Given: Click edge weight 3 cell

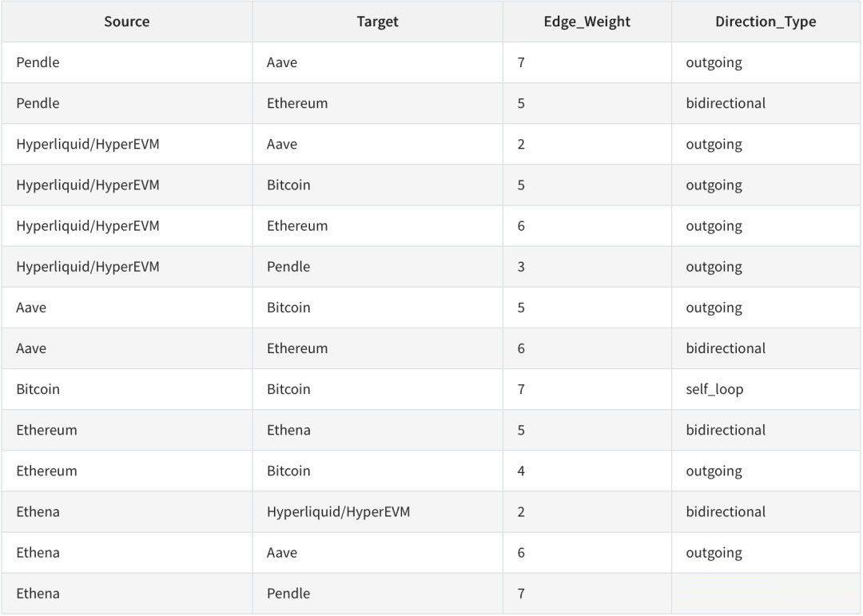Looking at the screenshot, I should pos(521,267).
